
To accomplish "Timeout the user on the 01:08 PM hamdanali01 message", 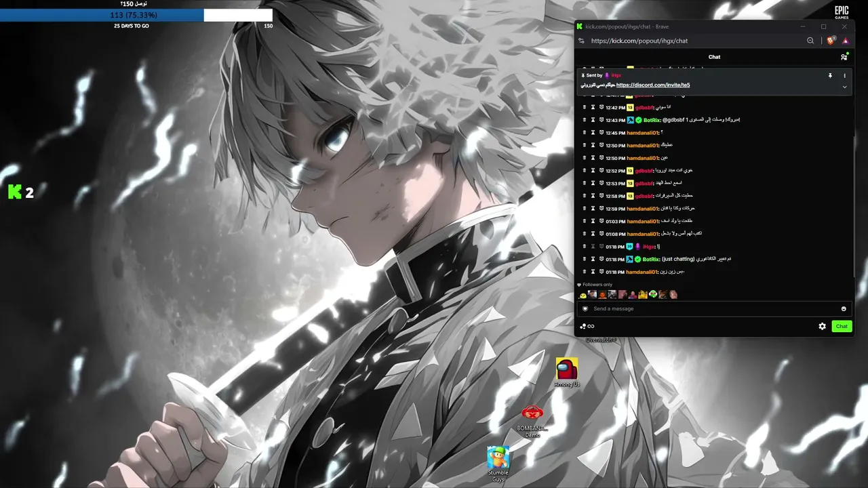I will 593,234.
